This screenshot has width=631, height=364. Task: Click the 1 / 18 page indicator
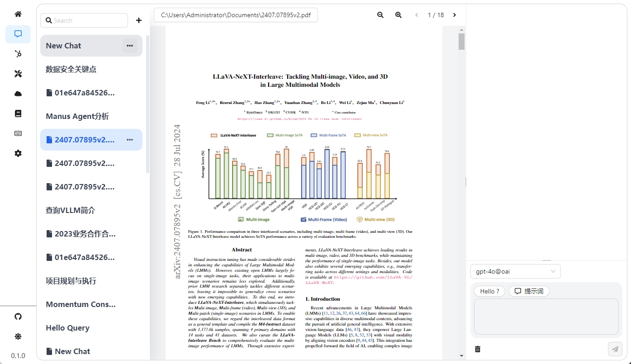click(x=436, y=15)
